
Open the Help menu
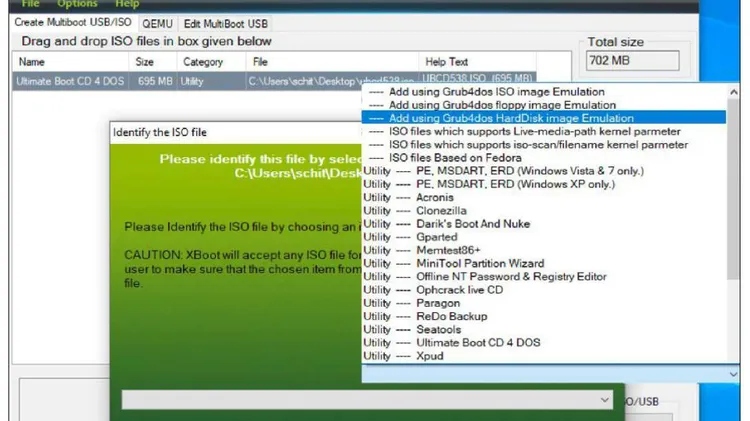point(127,4)
